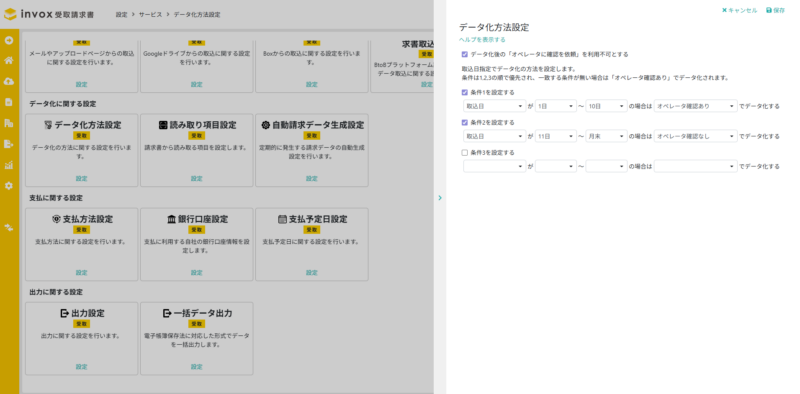This screenshot has height=394, width=800.
Task: Open 設定 link on the Googleドライブ import card
Action: point(197,84)
